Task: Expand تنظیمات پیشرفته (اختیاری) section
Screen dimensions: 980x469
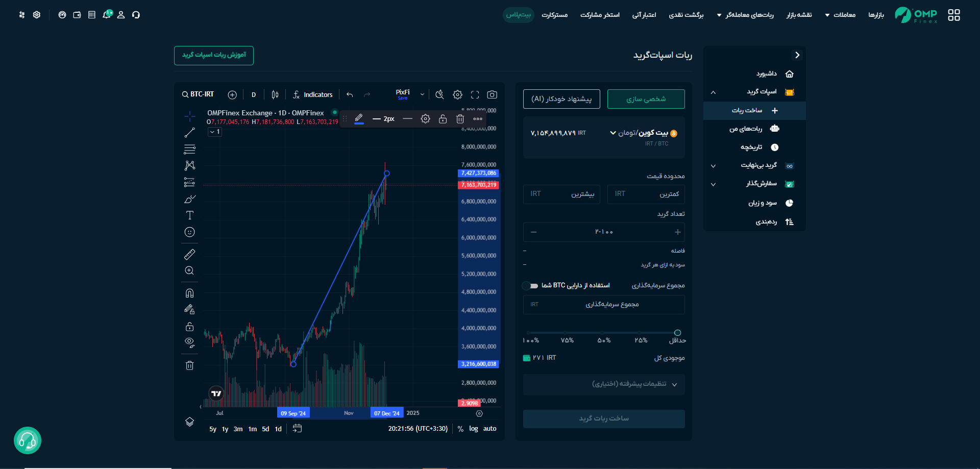Action: [x=604, y=384]
